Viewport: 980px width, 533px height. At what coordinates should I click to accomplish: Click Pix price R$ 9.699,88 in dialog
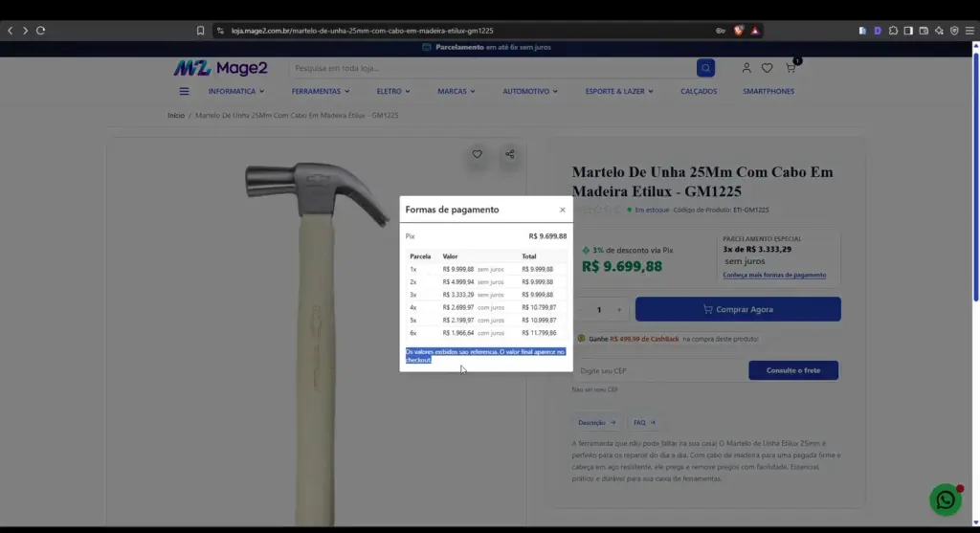[x=547, y=236]
